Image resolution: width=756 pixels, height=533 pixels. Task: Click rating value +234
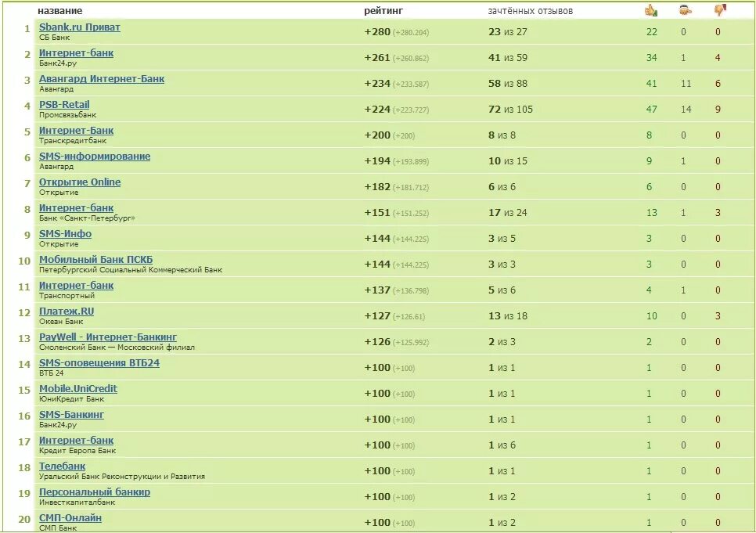(377, 84)
